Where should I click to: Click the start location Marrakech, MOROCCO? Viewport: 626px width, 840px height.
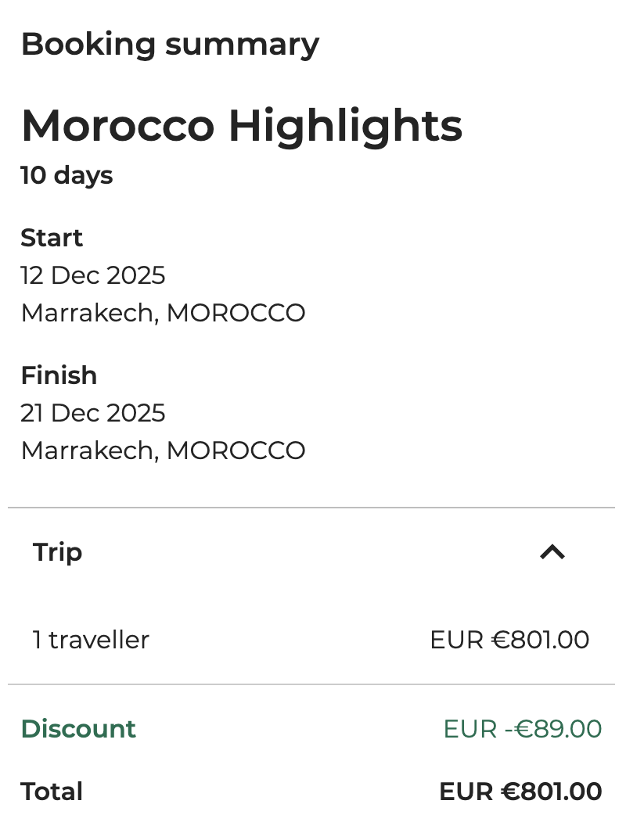pyautogui.click(x=163, y=313)
